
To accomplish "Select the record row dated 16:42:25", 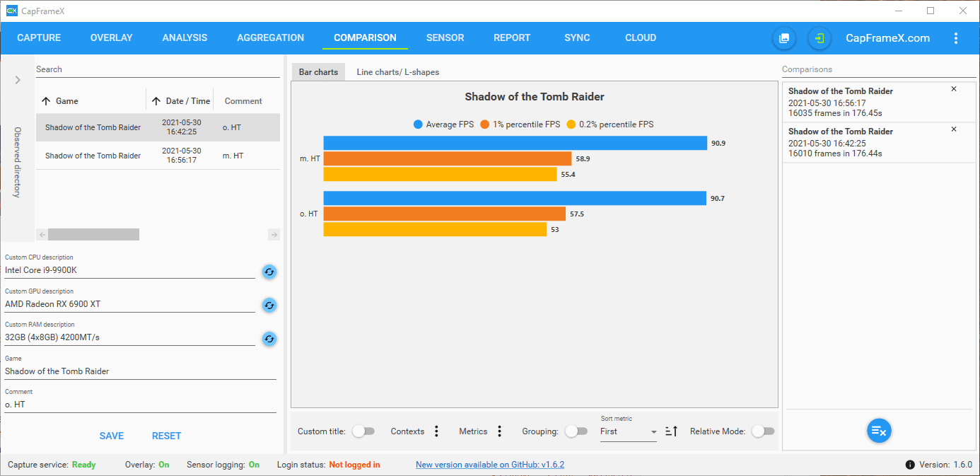I will pyautogui.click(x=158, y=127).
